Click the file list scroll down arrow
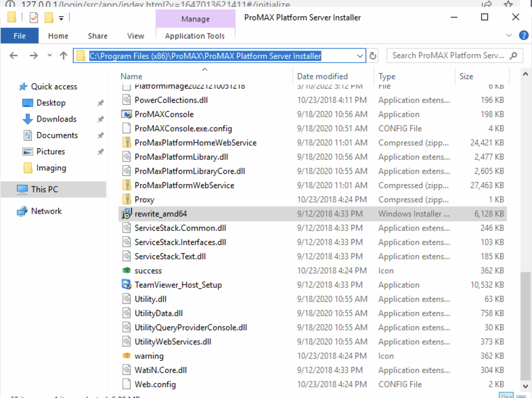 tap(526, 386)
